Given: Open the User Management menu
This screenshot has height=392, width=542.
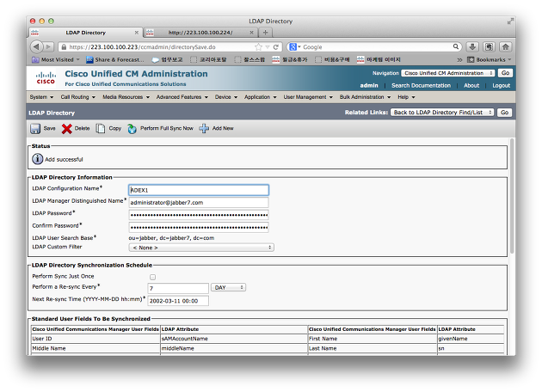Looking at the screenshot, I should pos(308,97).
